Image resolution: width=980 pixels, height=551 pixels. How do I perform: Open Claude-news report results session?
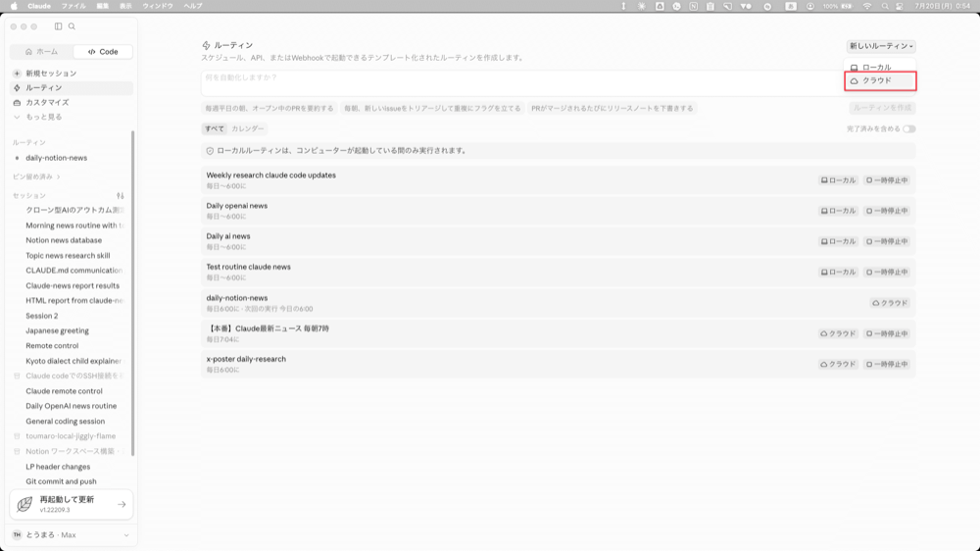pos(73,285)
